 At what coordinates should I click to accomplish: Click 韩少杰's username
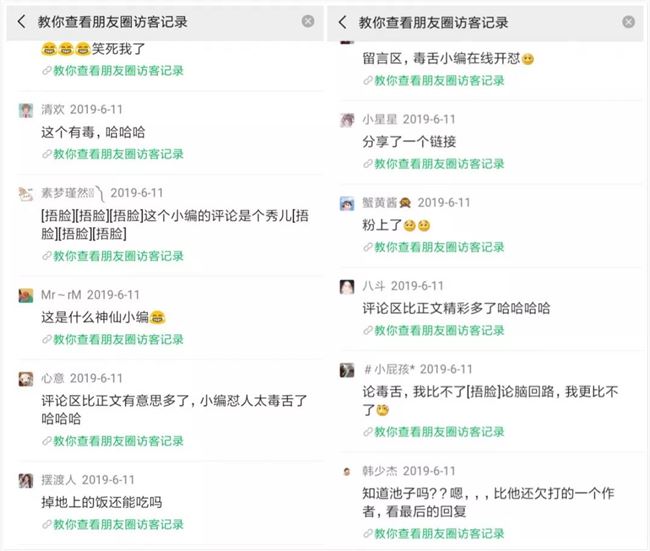[x=379, y=471]
